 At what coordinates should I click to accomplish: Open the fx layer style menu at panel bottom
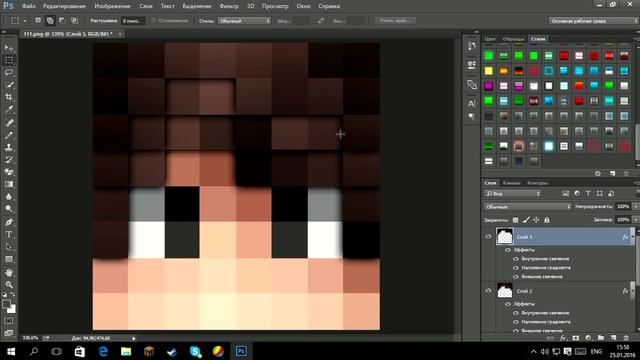click(563, 338)
